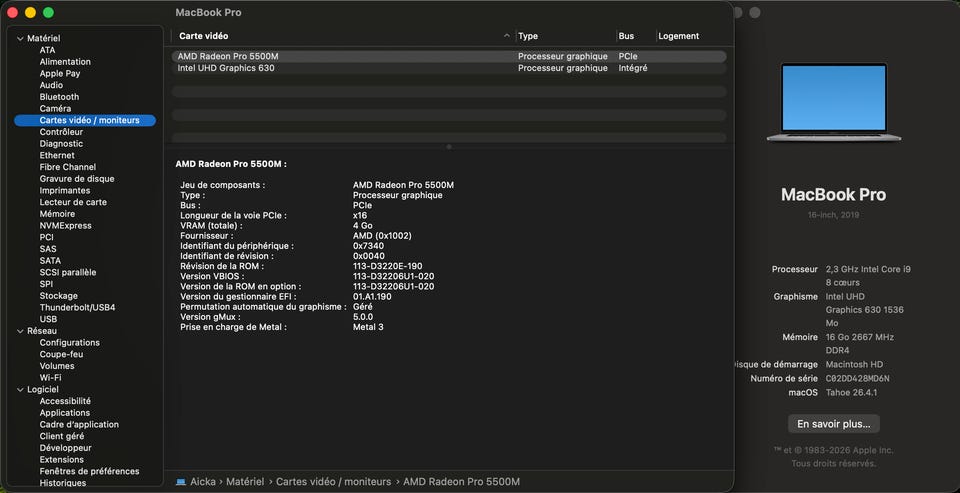This screenshot has height=493, width=960.
Task: Select PCI in the sidebar
Action: coord(47,237)
